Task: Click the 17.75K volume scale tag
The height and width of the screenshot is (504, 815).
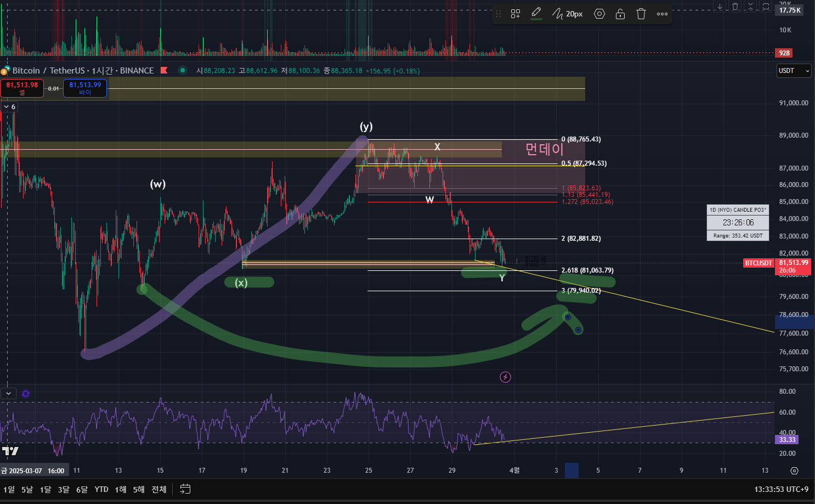Action: pyautogui.click(x=790, y=10)
